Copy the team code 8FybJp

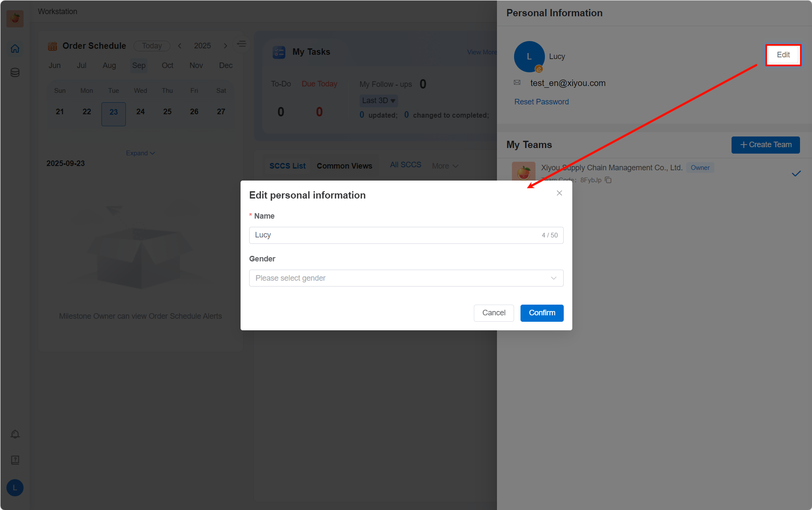point(608,180)
